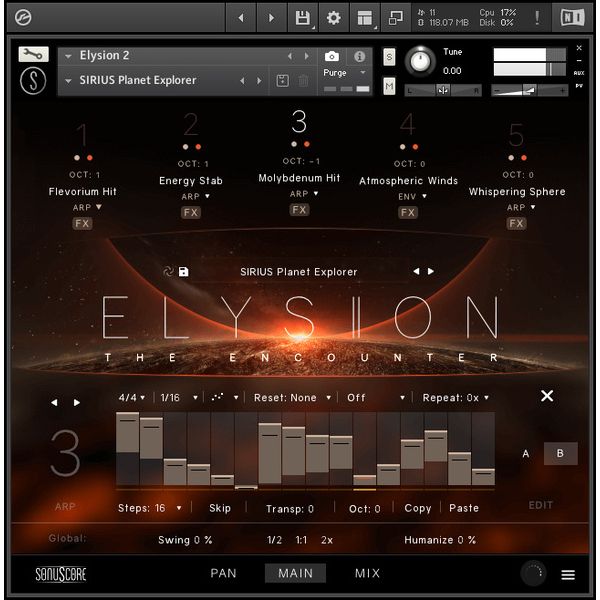The height and width of the screenshot is (600, 600).
Task: Open the Kontakt logo menu
Action: [x=23, y=18]
